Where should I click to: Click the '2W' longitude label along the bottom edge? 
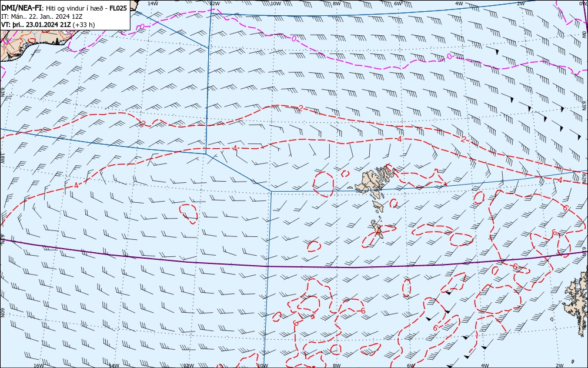coord(560,366)
